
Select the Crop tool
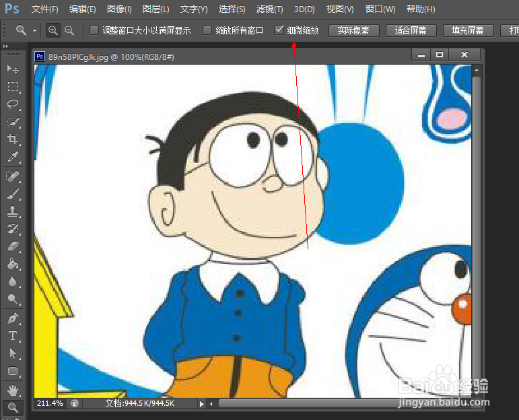[x=13, y=139]
